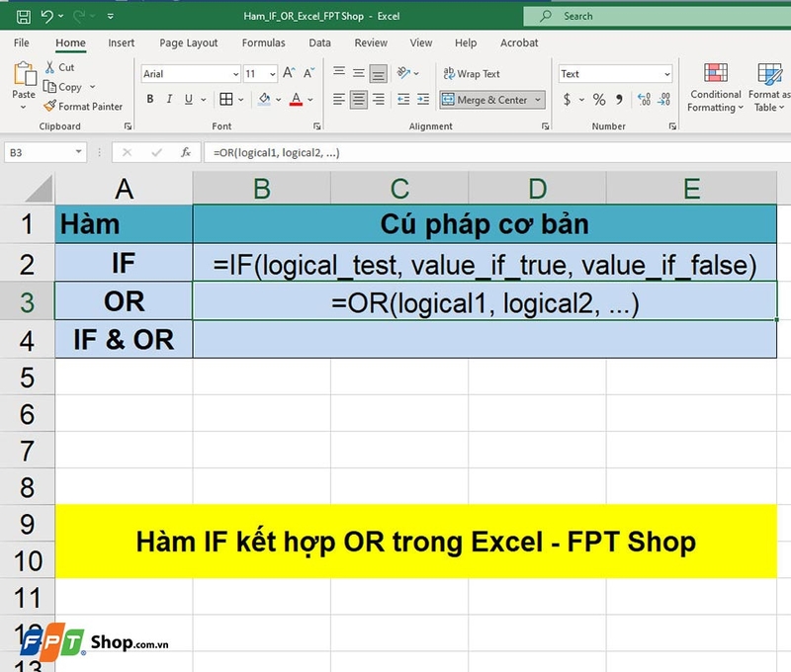The image size is (791, 672).
Task: Pick the red Font Color swatch
Action: point(297,102)
